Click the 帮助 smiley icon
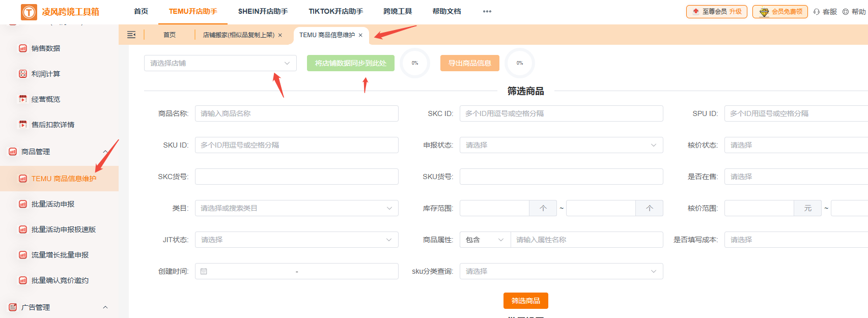The width and height of the screenshot is (868, 318). [x=846, y=12]
